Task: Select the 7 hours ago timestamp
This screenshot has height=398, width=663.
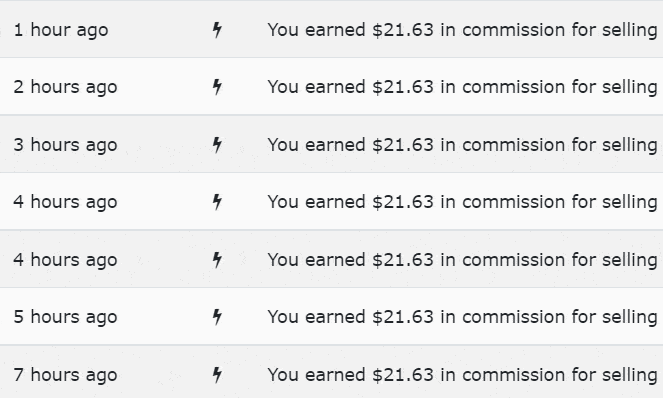Action: [x=65, y=375]
